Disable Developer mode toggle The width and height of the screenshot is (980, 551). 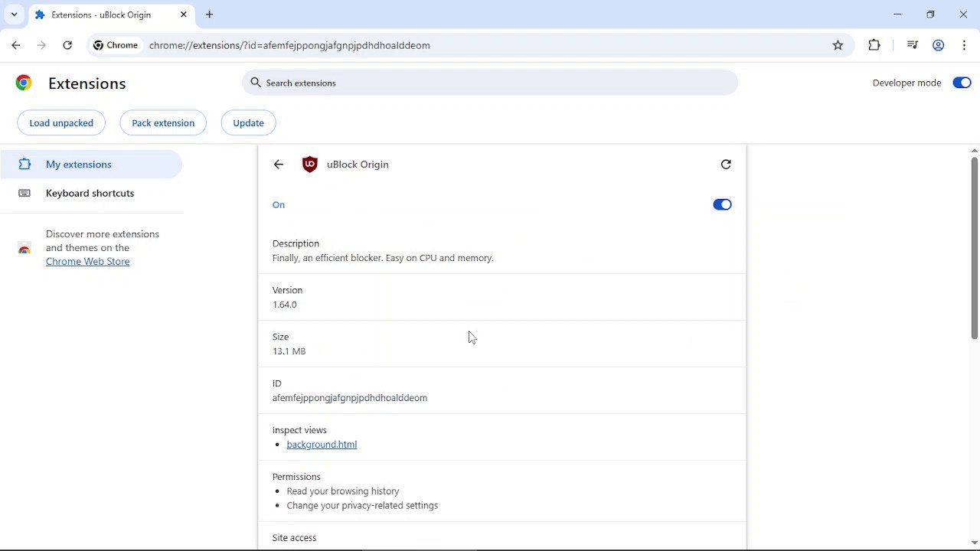click(962, 83)
